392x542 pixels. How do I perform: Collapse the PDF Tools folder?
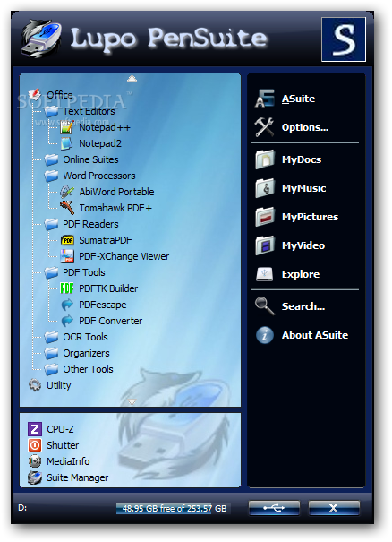pos(51,272)
